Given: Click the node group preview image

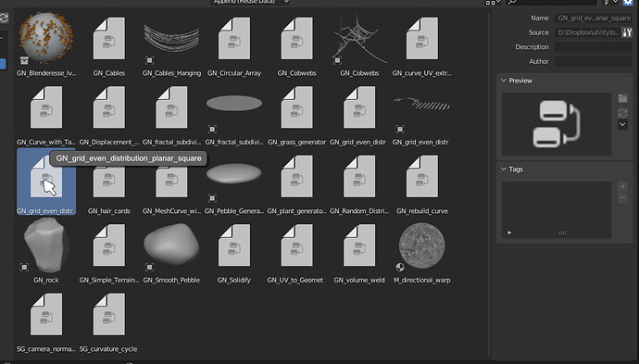Looking at the screenshot, I should pyautogui.click(x=557, y=124).
